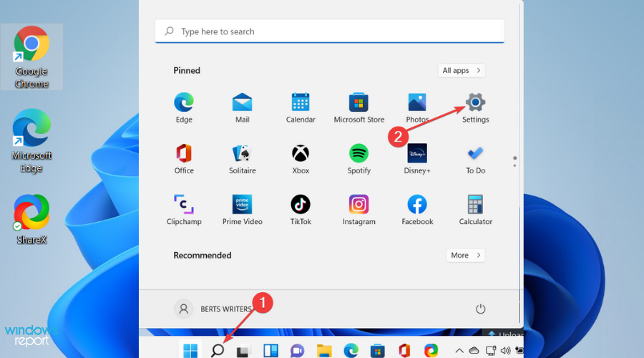
Task: Open taskbar Search magnifier
Action: [x=218, y=350]
